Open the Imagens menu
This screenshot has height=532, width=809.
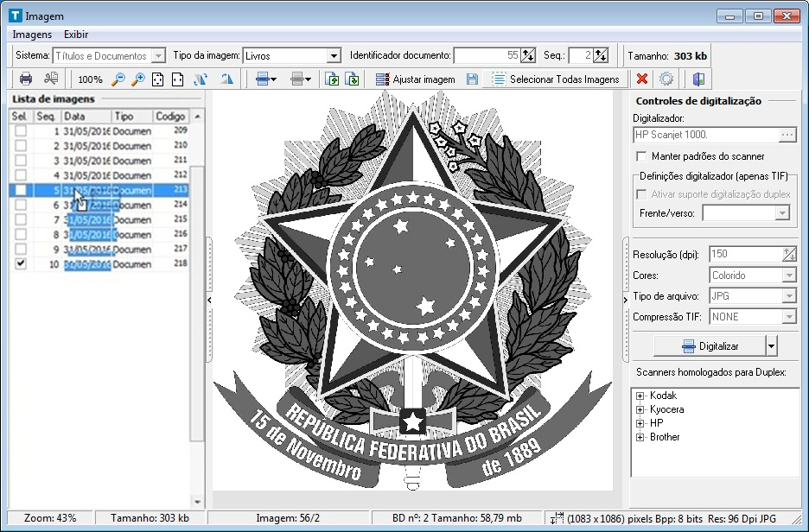(x=32, y=35)
